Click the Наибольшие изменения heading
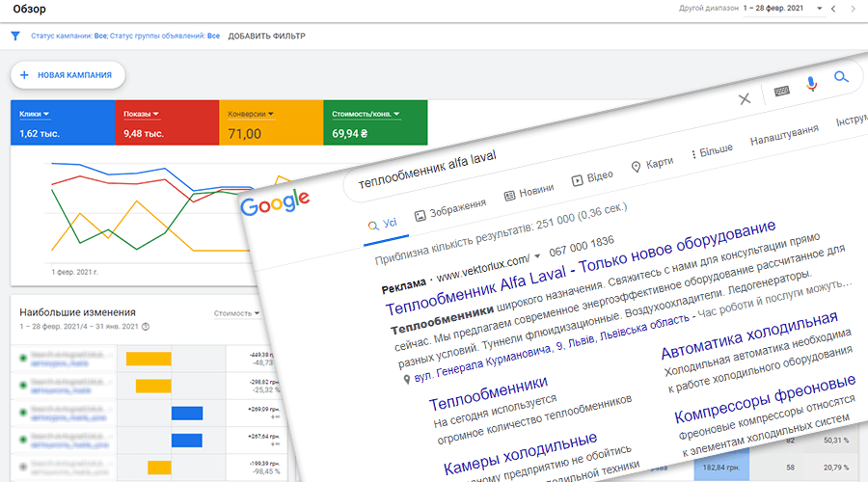The image size is (868, 482). click(x=77, y=312)
